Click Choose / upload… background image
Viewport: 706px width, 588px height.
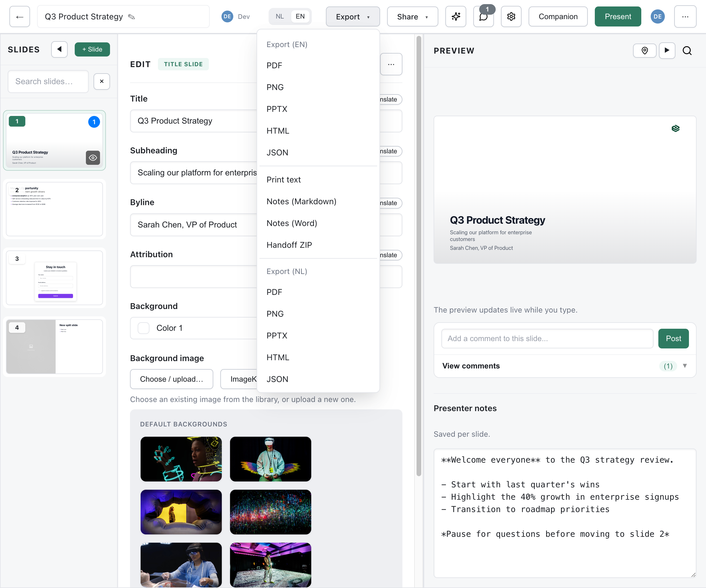coord(171,379)
